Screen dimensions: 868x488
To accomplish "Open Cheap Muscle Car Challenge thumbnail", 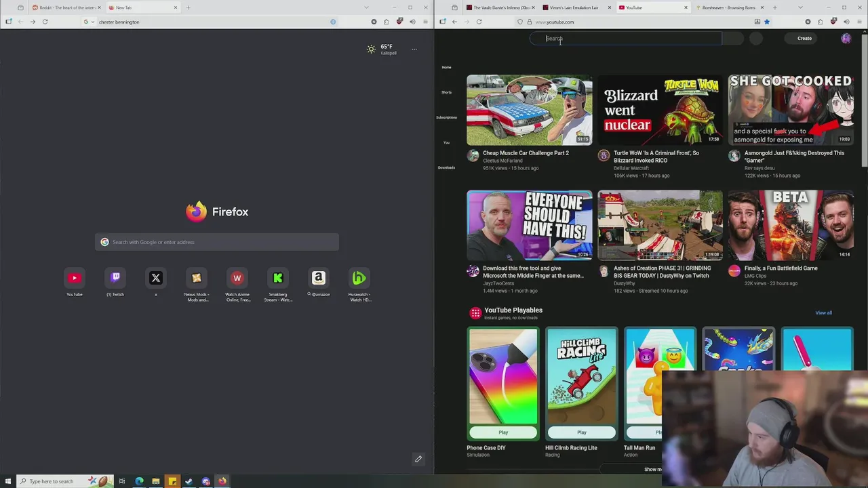I will tap(530, 110).
